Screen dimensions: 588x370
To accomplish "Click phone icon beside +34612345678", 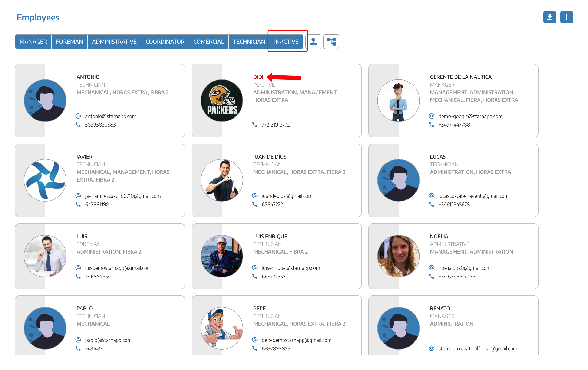I will 432,204.
